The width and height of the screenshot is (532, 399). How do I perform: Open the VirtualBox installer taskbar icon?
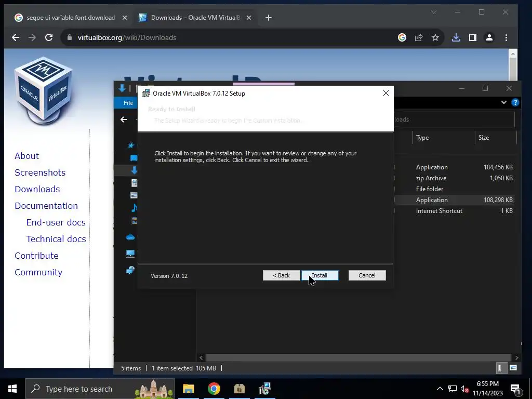[x=264, y=389]
